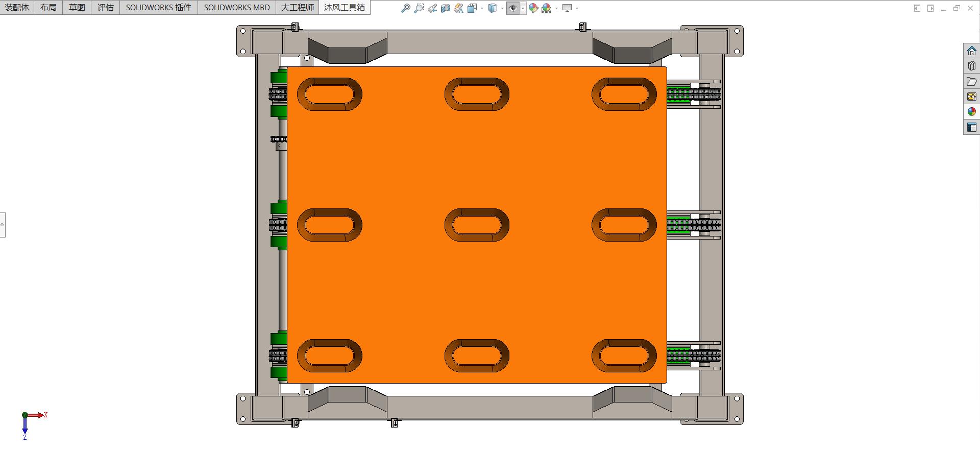Open SOLIDWORKS Resources home in task pane
The height and width of the screenshot is (450, 980).
tap(972, 51)
